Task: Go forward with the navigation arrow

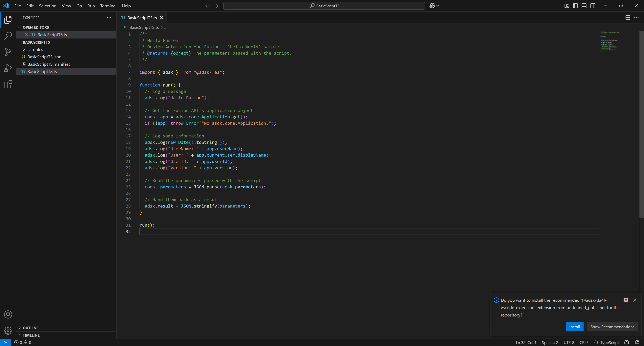Action: 216,6
